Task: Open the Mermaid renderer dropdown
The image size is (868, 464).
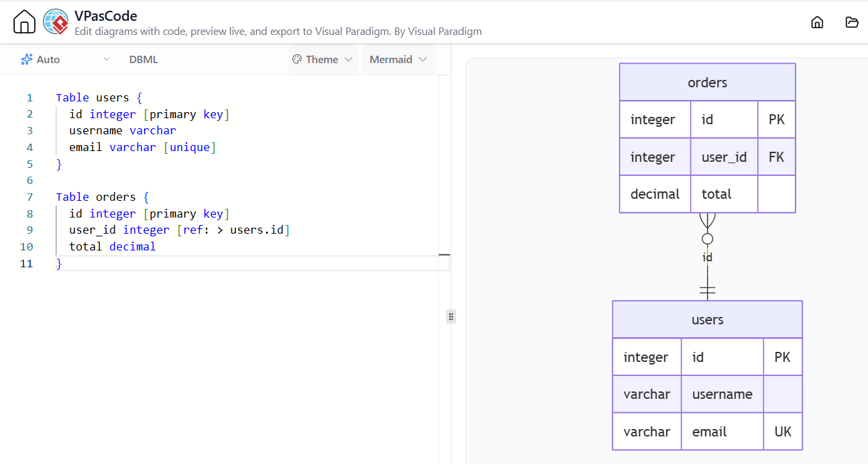Action: tap(399, 59)
